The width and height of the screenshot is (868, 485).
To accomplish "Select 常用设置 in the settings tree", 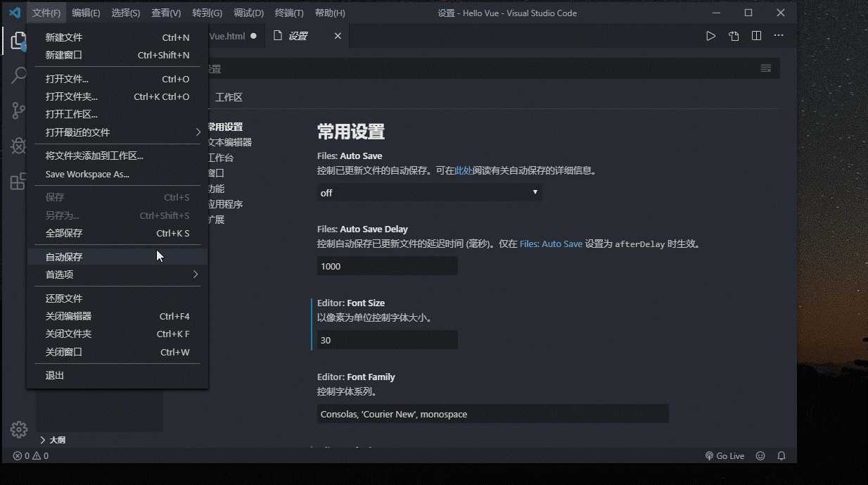I will tap(225, 127).
